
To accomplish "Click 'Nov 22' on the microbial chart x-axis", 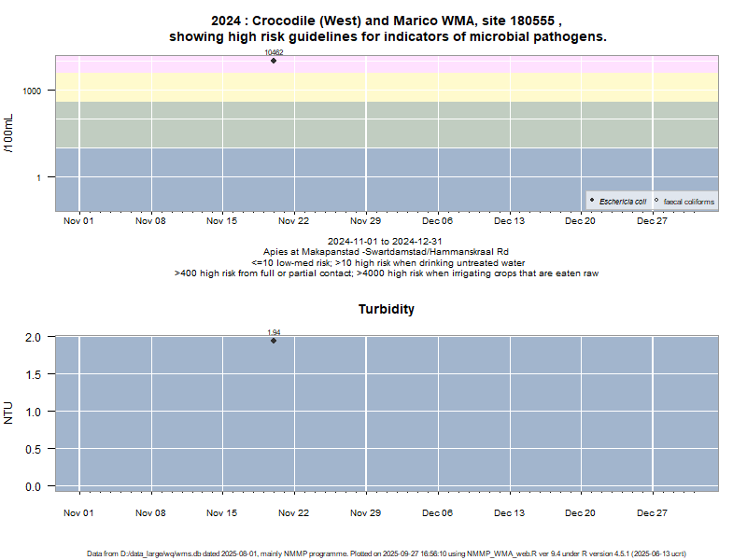I will 293,221.
